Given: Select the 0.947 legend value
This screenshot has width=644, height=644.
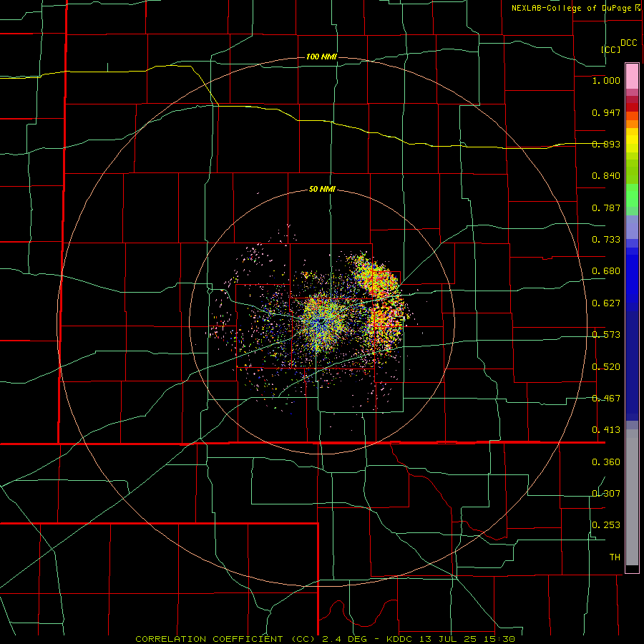Looking at the screenshot, I should [606, 112].
